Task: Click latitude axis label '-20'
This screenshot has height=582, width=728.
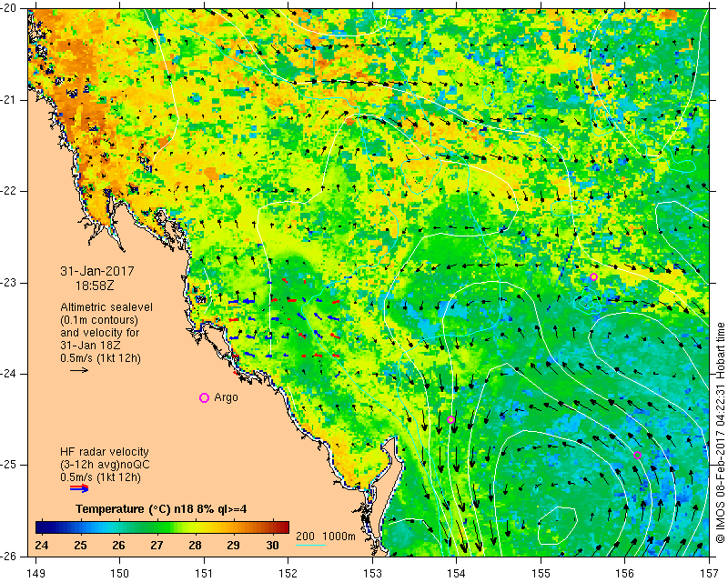Action: click(8, 9)
